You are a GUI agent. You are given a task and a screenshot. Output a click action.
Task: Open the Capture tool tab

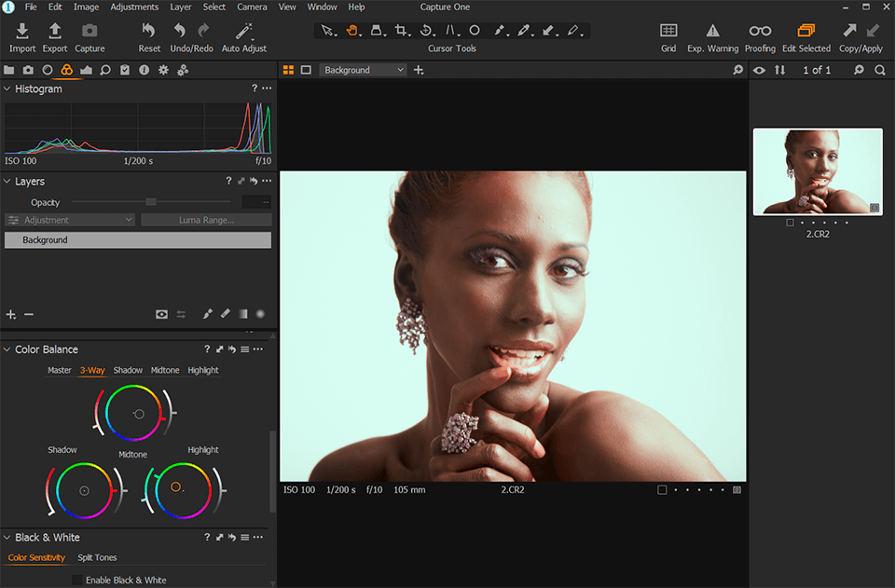(x=28, y=69)
